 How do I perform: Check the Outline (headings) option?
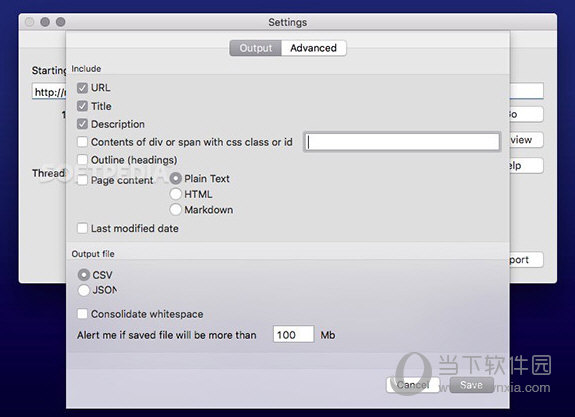pos(82,160)
